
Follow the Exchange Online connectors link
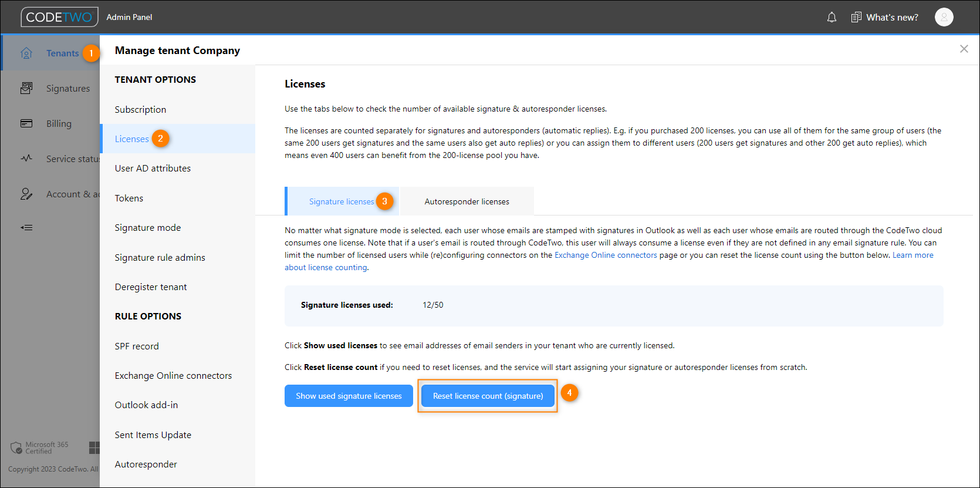coord(606,255)
